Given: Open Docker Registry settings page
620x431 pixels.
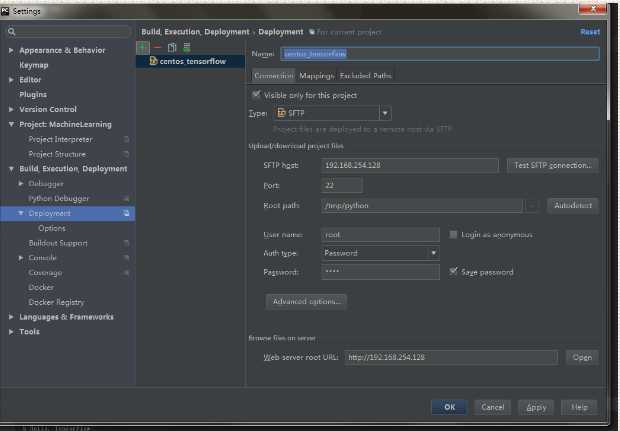Looking at the screenshot, I should click(x=56, y=302).
